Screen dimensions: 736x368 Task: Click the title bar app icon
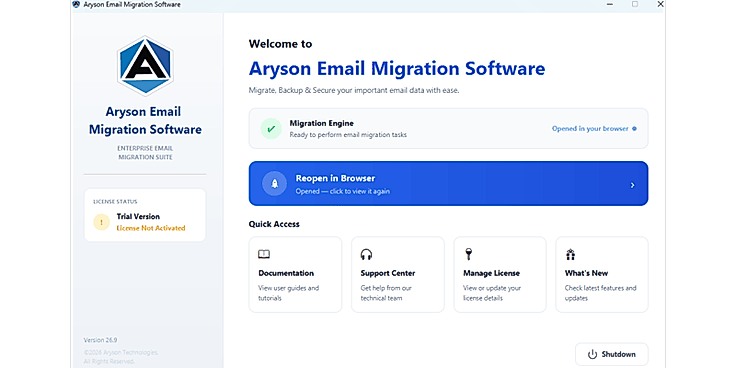tap(76, 4)
